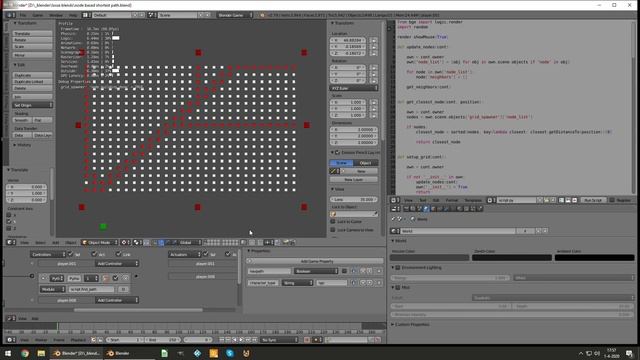This screenshot has height=360, width=640.
Task: Click the Mirror button
Action: click(x=32, y=55)
